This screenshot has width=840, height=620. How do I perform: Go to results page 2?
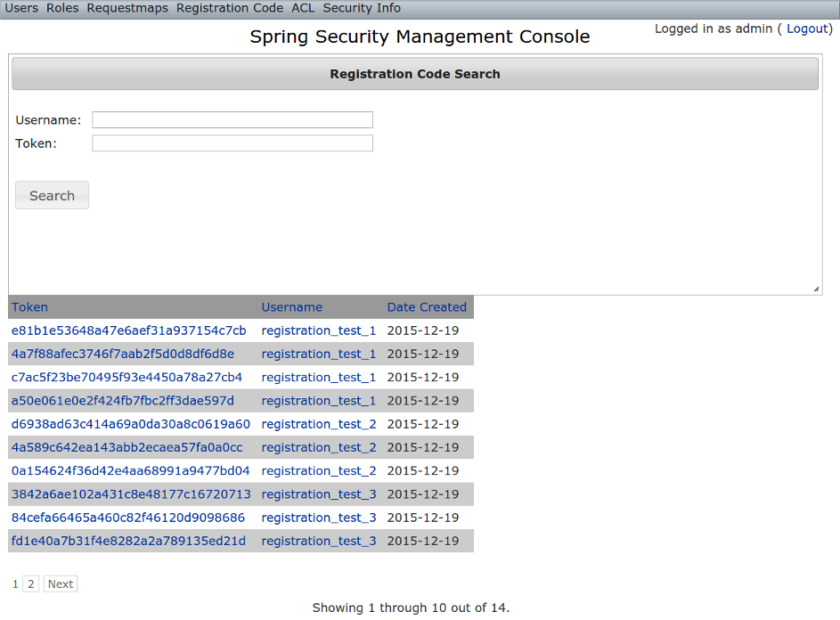31,583
